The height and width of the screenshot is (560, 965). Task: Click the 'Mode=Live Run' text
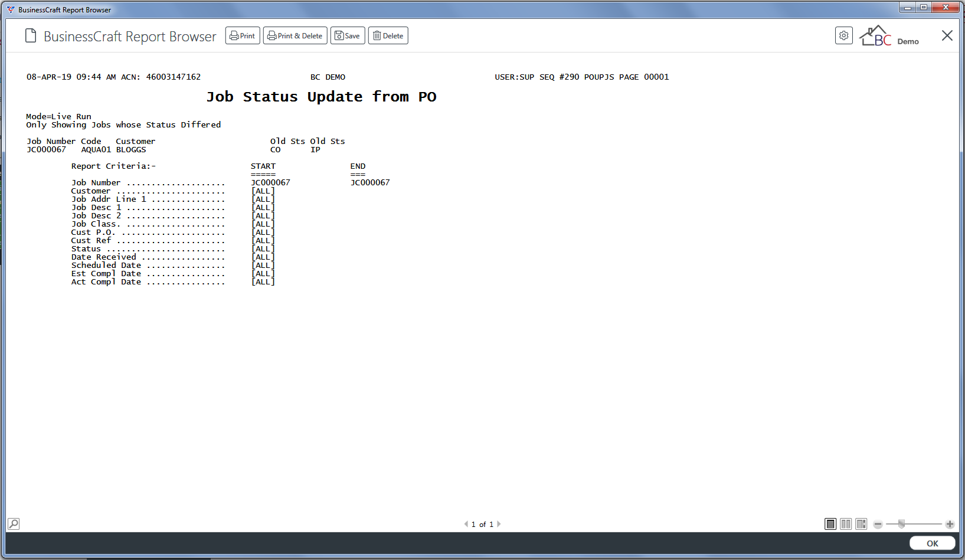pyautogui.click(x=58, y=116)
